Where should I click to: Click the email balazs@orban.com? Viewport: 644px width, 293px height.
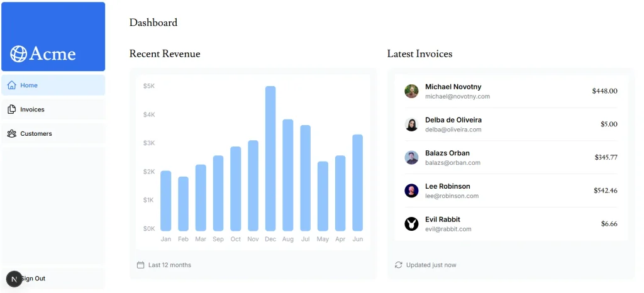pyautogui.click(x=453, y=163)
